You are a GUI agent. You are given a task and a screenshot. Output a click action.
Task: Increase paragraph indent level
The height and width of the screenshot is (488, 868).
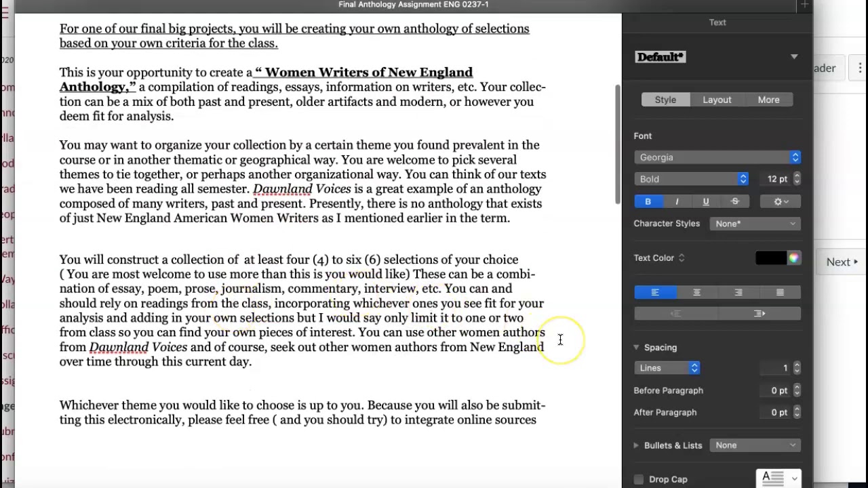point(759,313)
